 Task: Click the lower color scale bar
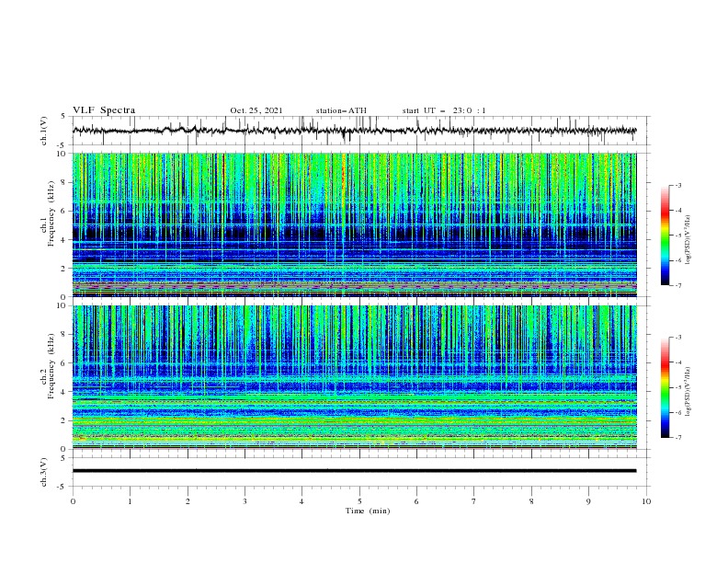(665, 387)
